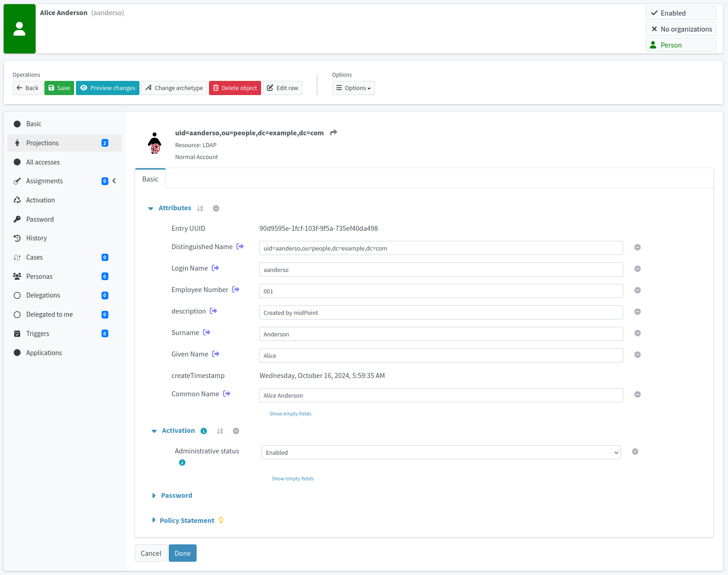Click the description input field
The width and height of the screenshot is (728, 575).
coord(441,313)
